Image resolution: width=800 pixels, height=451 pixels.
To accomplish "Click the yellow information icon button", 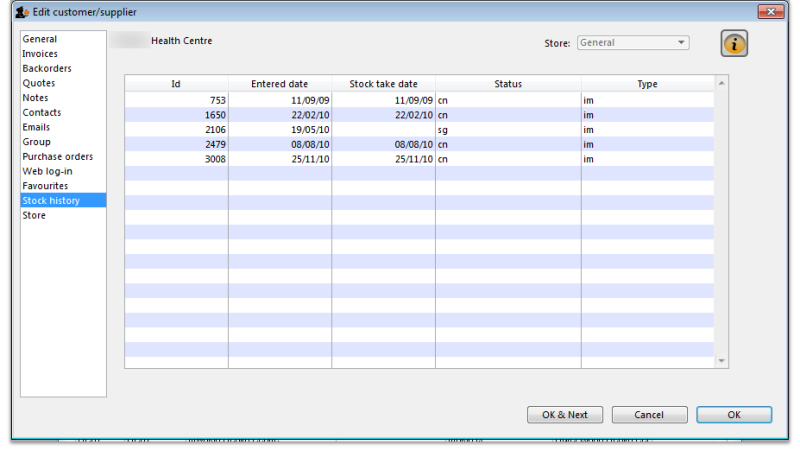I will (734, 44).
